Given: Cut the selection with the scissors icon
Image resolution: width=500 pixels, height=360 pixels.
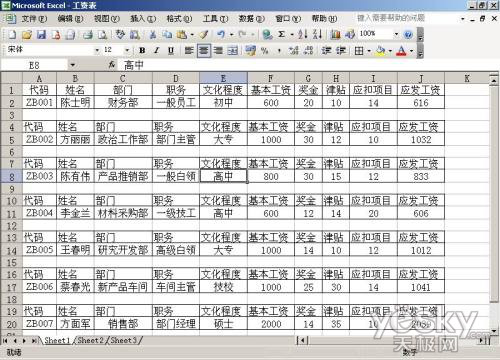Looking at the screenshot, I should point(153,34).
